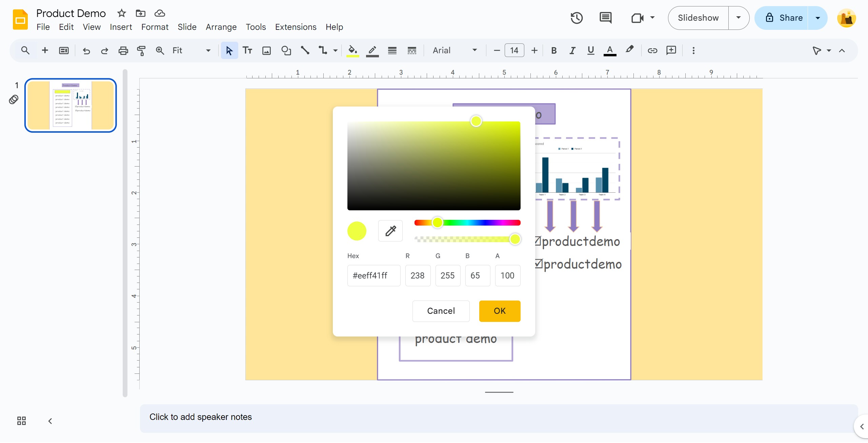The width and height of the screenshot is (868, 443).
Task: Expand the Slideshow options arrow
Action: click(x=739, y=18)
